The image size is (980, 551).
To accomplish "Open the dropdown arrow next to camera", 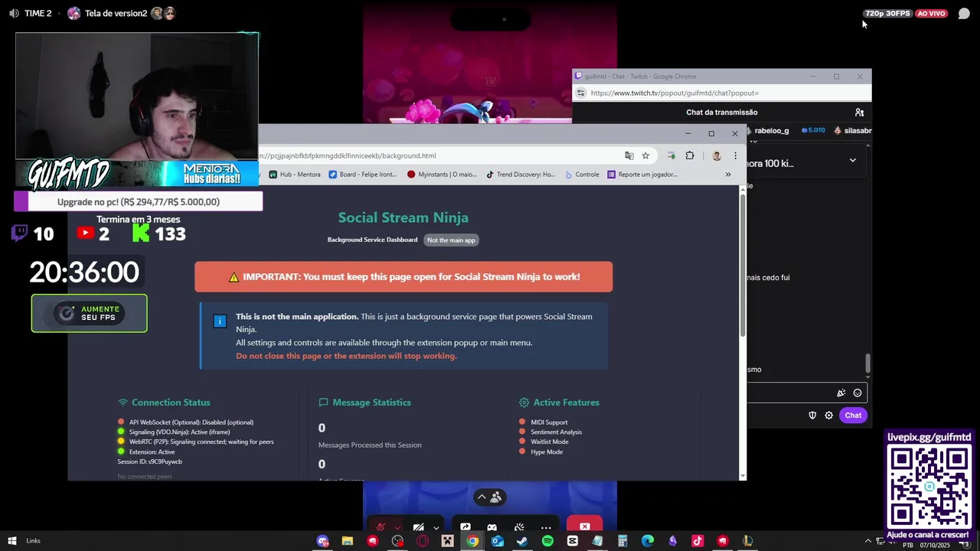I will [436, 527].
